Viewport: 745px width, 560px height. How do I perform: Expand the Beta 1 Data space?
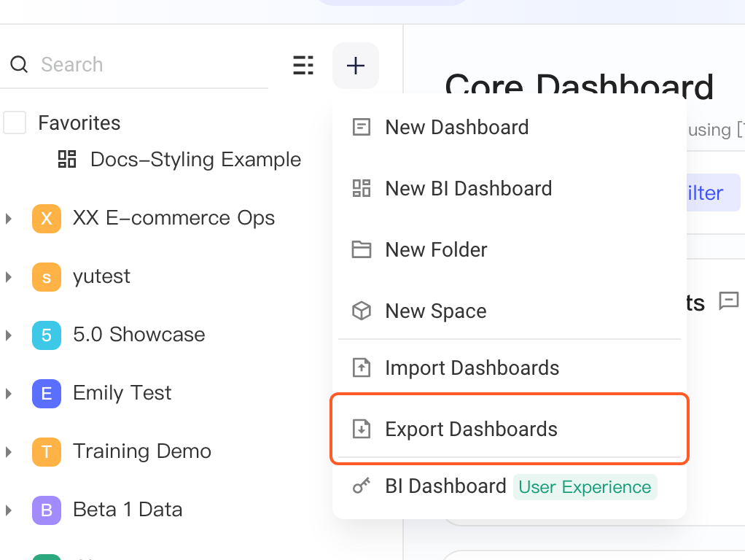point(9,510)
